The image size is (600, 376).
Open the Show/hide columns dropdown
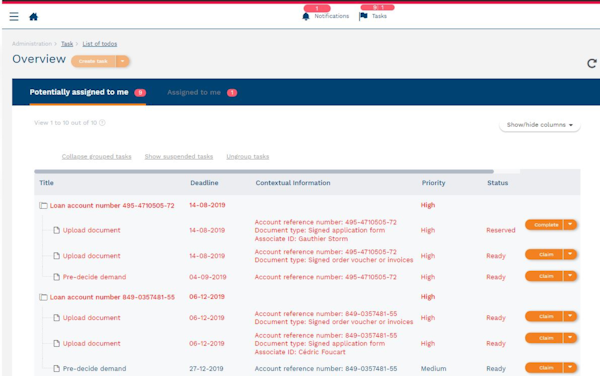[x=540, y=125]
